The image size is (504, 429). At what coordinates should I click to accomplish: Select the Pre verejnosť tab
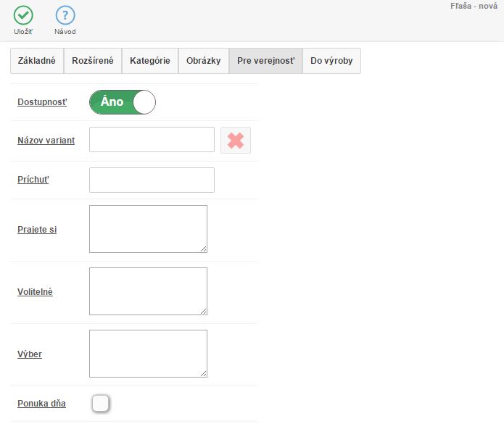click(265, 61)
